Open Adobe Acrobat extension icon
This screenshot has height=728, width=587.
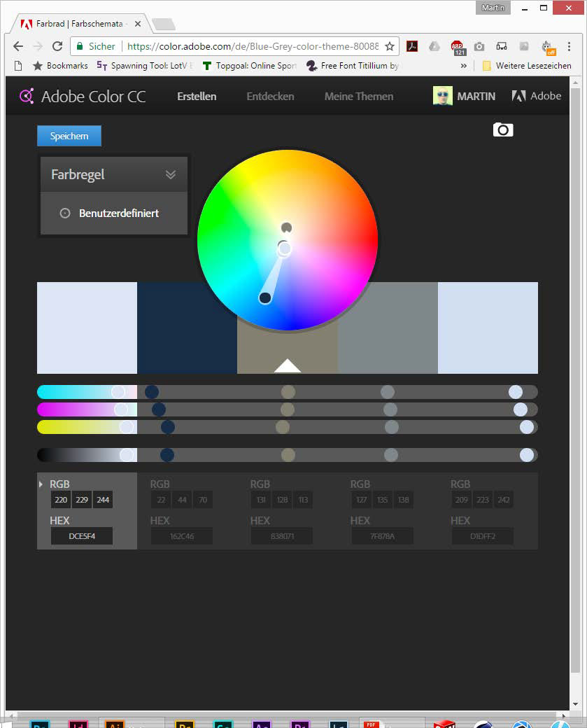point(412,46)
